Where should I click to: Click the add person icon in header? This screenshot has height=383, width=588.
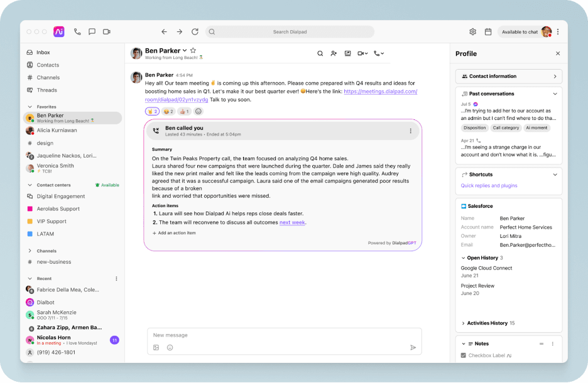pyautogui.click(x=334, y=53)
